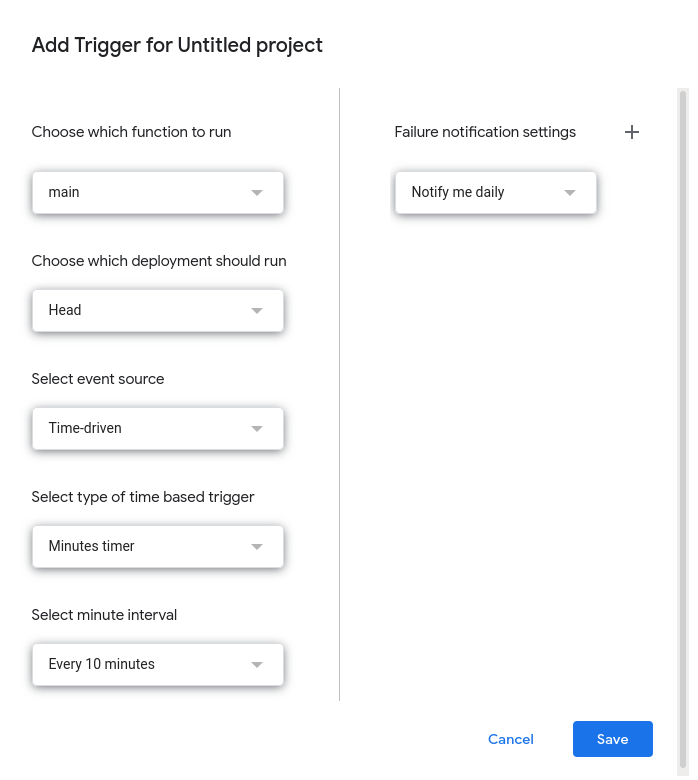This screenshot has height=780, width=698.
Task: Cancel the Add Trigger dialog
Action: pos(510,739)
